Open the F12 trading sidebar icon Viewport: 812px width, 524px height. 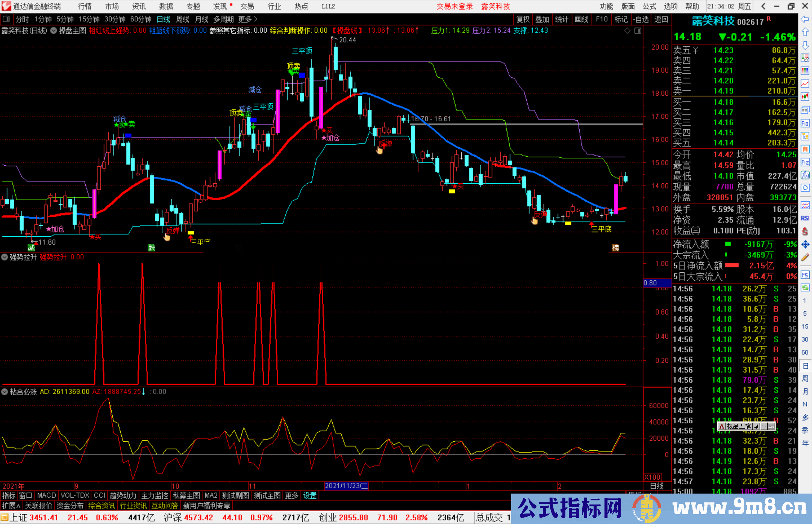click(x=805, y=162)
